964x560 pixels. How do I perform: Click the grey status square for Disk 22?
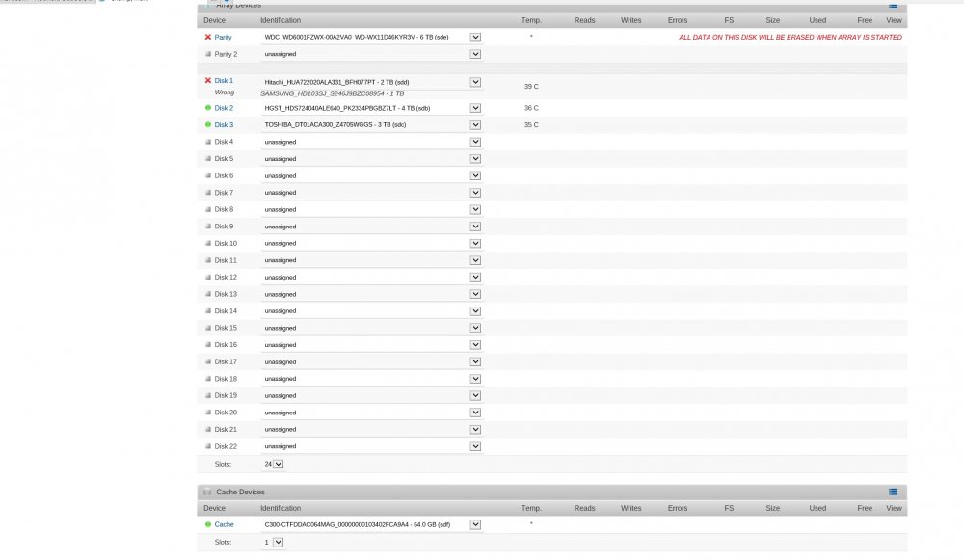208,446
